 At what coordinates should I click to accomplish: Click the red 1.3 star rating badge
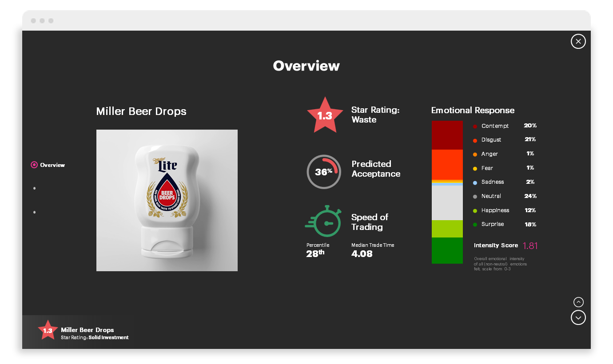[325, 115]
